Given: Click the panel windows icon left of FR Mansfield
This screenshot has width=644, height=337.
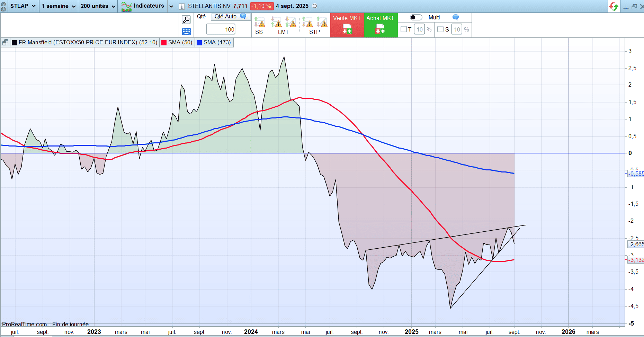Looking at the screenshot, I should pos(5,43).
